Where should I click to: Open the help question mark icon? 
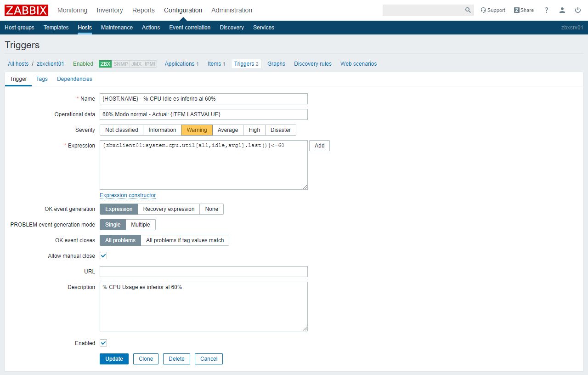(x=547, y=10)
